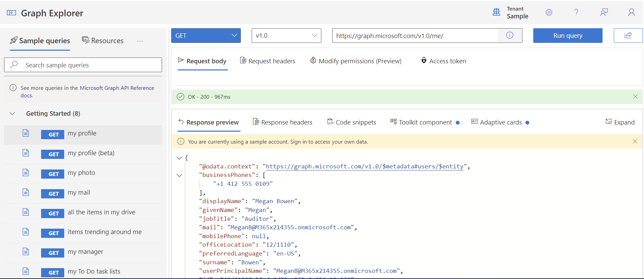Open Modify permissions (Preview) tab

[x=356, y=61]
